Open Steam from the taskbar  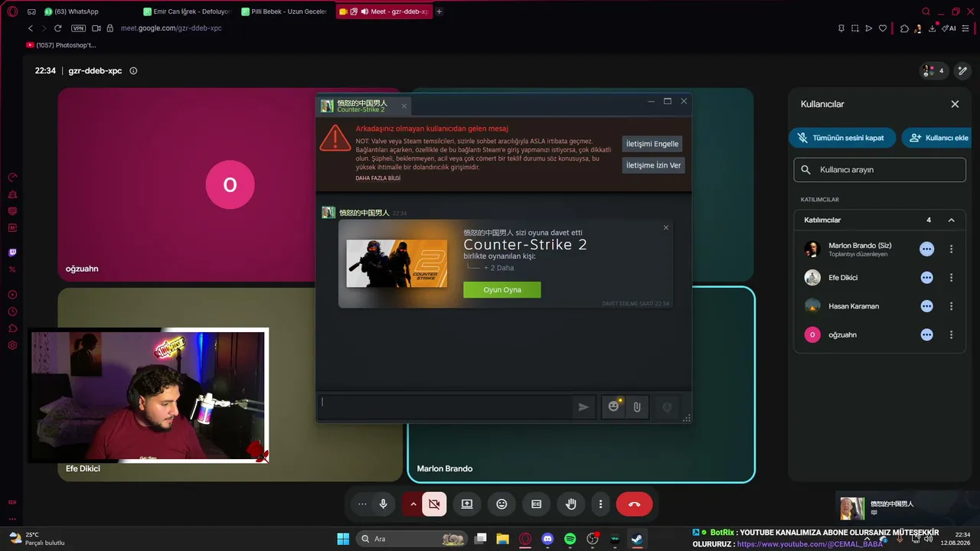(637, 539)
